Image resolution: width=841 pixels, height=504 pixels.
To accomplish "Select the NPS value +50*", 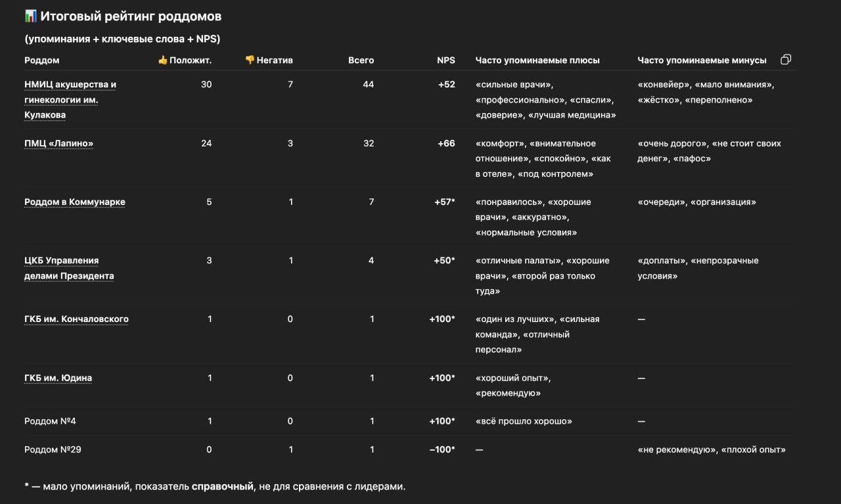I will pos(445,261).
